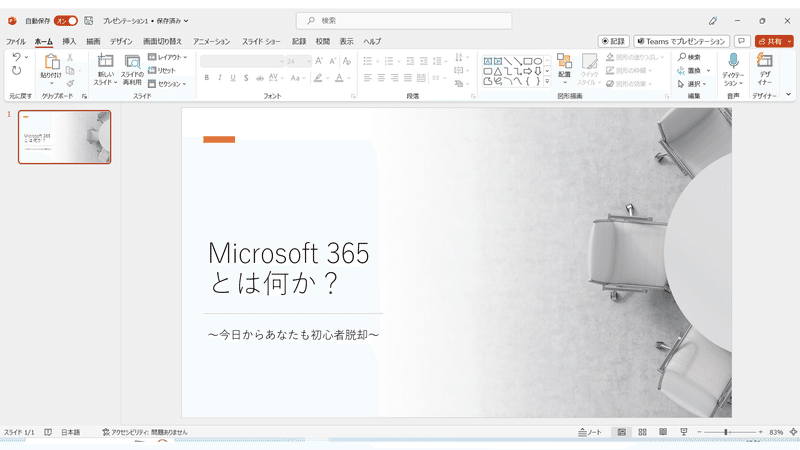Click the Undo arrow icon
This screenshot has height=450, width=800.
coord(16,57)
